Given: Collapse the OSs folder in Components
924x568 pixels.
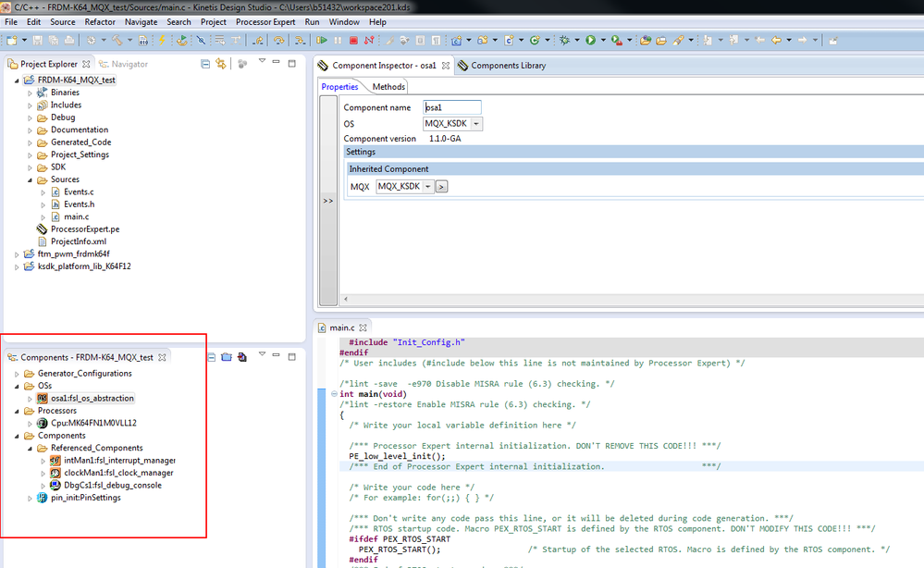Looking at the screenshot, I should pyautogui.click(x=17, y=386).
